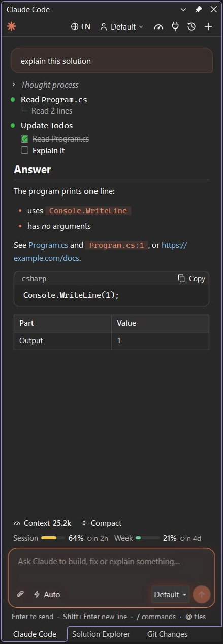Click the Console.WriteLine(1); code line
The height and width of the screenshot is (644, 223).
71,295
